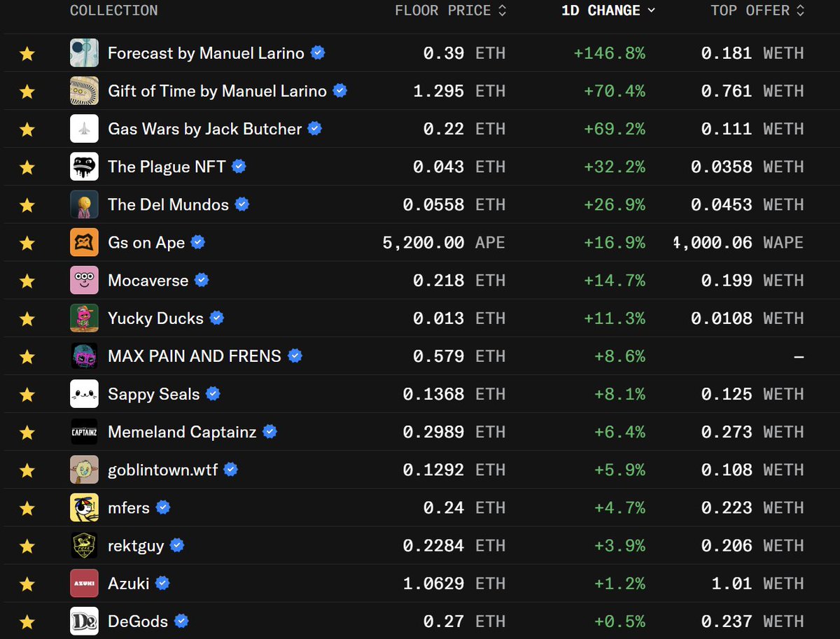Click the Mocaverse pink avatar icon
This screenshot has width=840, height=639.
click(84, 280)
